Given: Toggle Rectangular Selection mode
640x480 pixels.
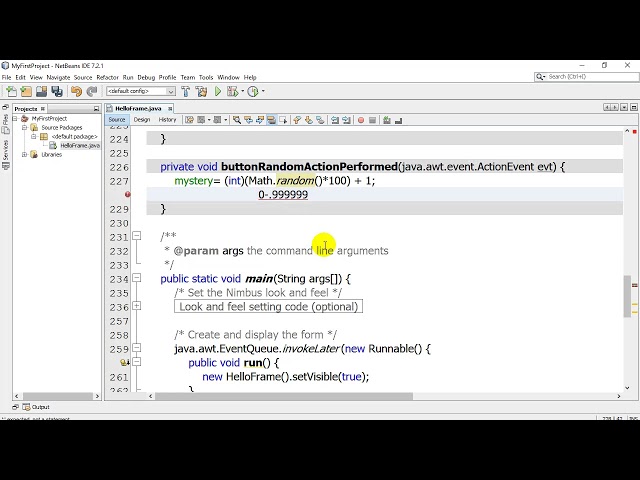Looking at the screenshot, I should pyautogui.click(x=283, y=120).
